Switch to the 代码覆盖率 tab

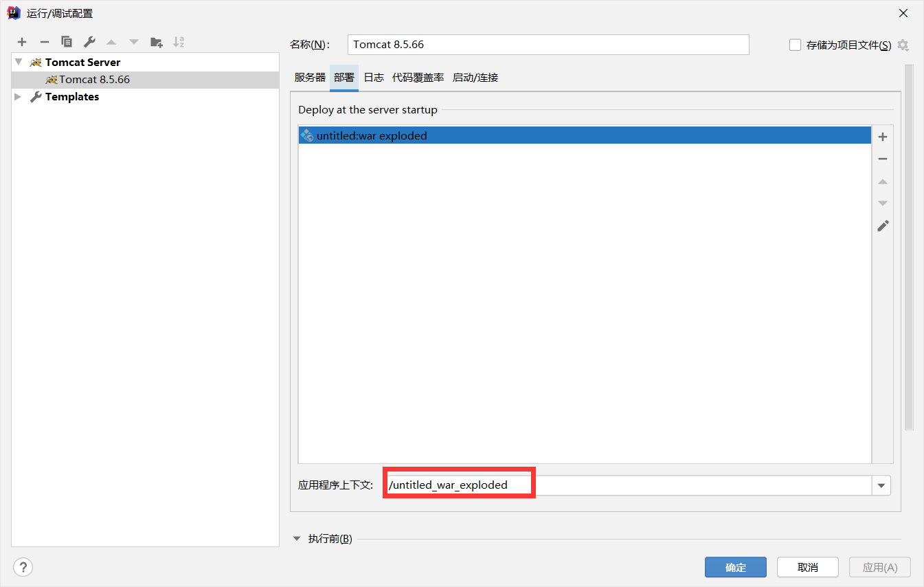(418, 78)
